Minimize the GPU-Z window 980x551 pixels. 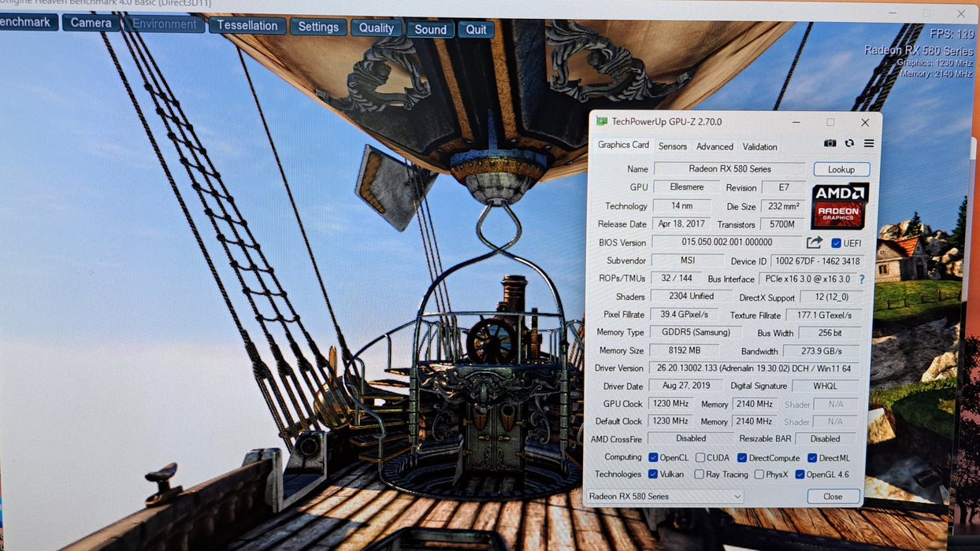point(796,123)
